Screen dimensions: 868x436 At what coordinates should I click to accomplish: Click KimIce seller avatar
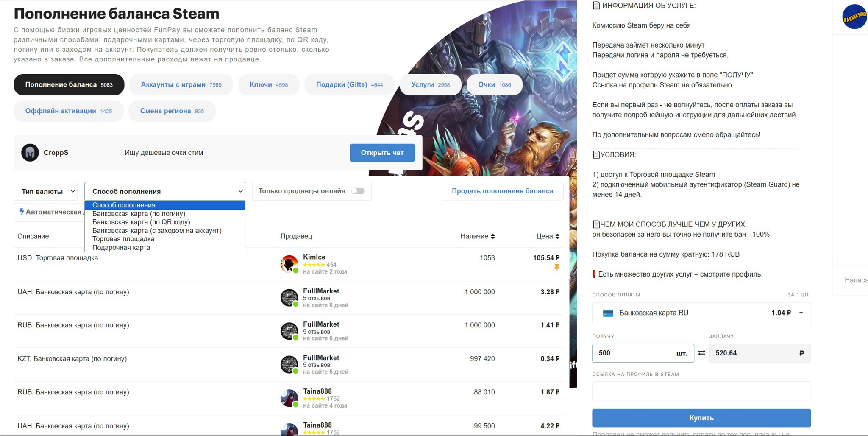[289, 264]
